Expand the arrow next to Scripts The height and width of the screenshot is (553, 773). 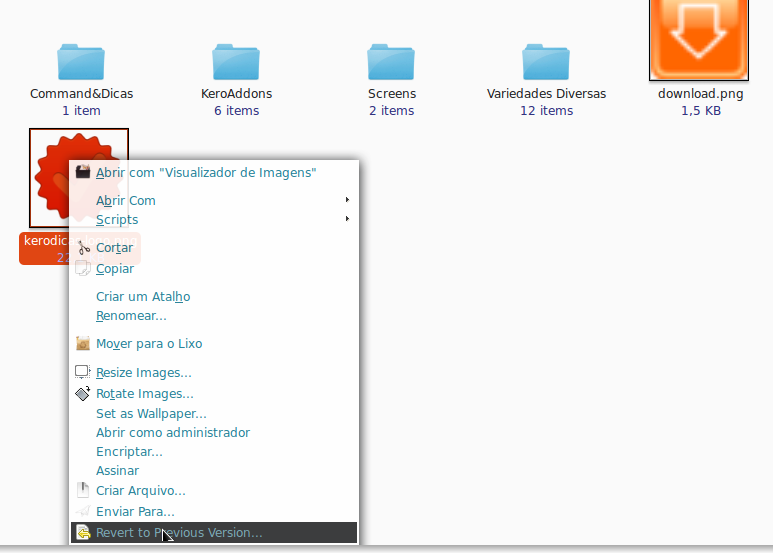coord(348,218)
